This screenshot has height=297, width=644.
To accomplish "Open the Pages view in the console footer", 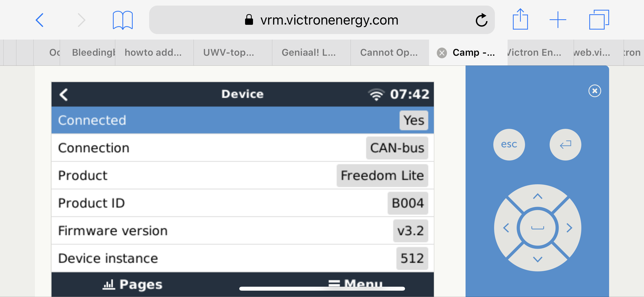I will click(x=132, y=284).
